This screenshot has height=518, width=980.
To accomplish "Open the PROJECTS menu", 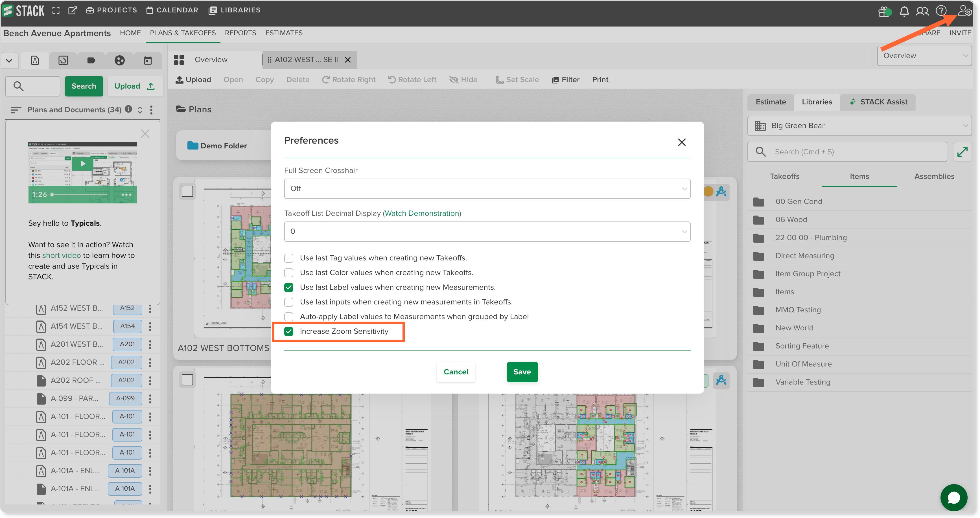I will coord(111,10).
